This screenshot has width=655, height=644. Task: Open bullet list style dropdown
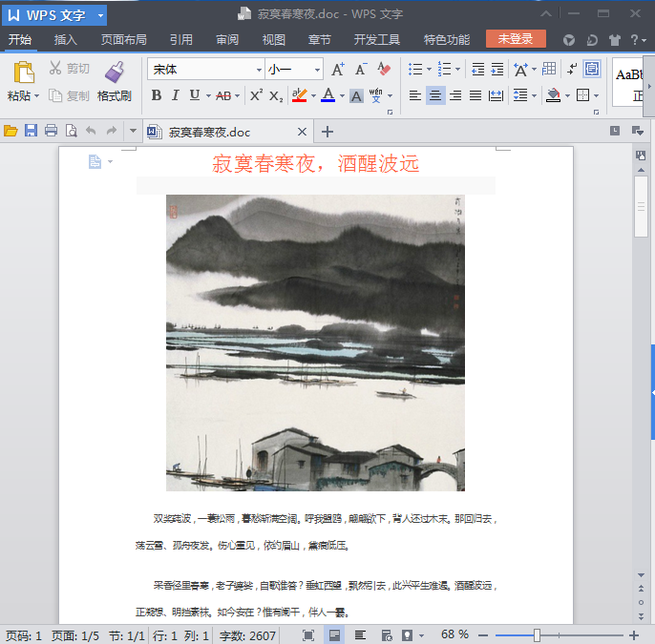429,69
